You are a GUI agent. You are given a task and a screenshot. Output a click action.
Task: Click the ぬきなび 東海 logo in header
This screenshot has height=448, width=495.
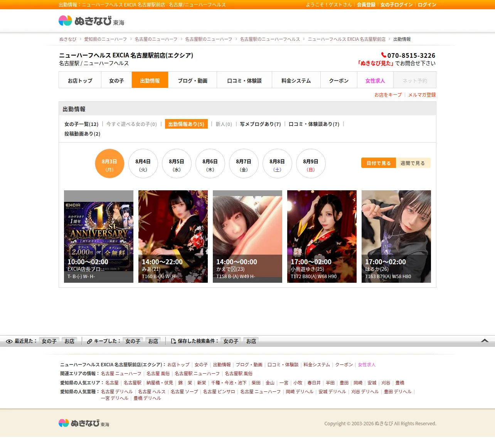(x=91, y=21)
